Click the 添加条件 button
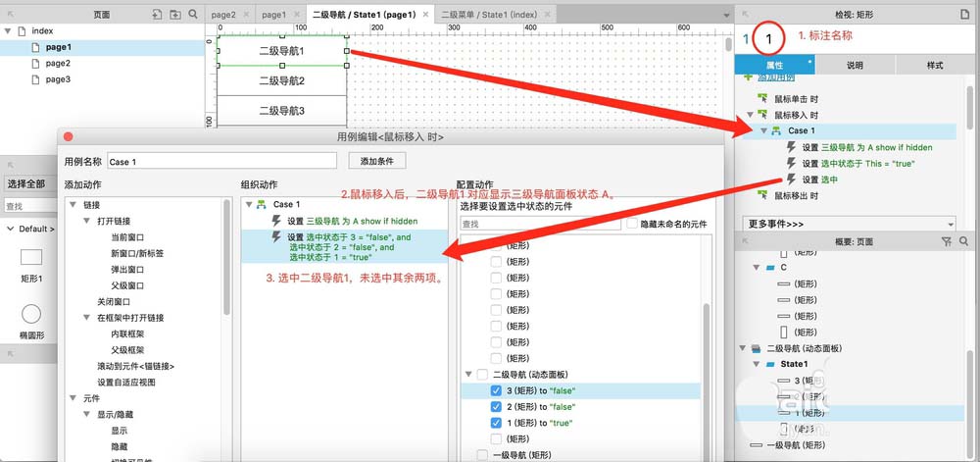 tap(377, 161)
